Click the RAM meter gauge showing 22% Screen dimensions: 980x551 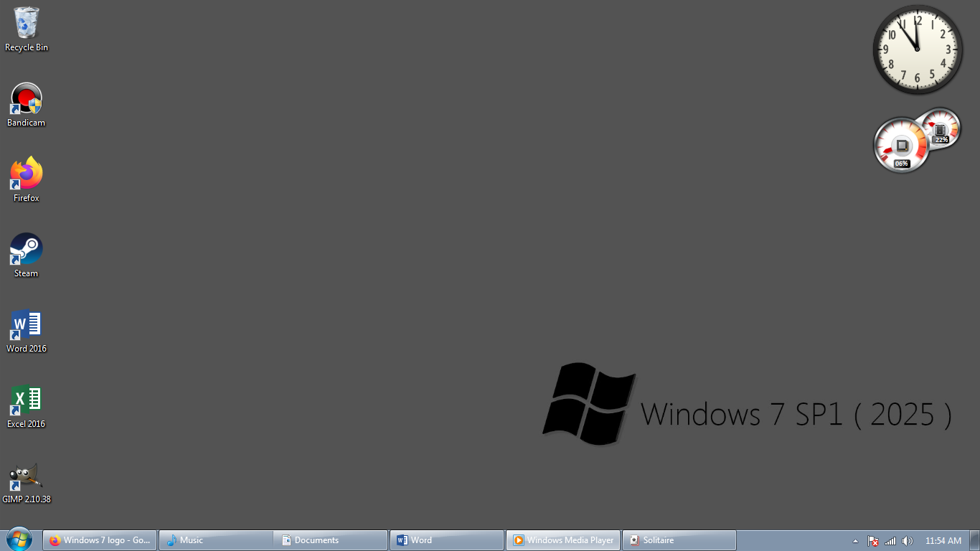941,128
